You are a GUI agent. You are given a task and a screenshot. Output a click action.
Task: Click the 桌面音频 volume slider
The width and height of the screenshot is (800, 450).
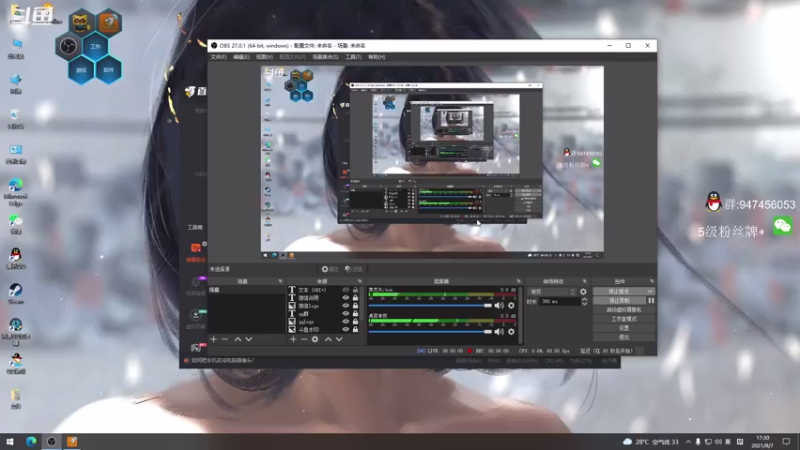(430, 332)
